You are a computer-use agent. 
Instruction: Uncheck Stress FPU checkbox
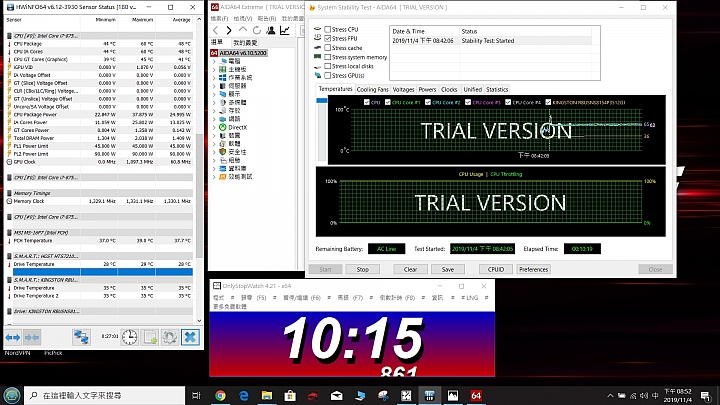(327, 39)
